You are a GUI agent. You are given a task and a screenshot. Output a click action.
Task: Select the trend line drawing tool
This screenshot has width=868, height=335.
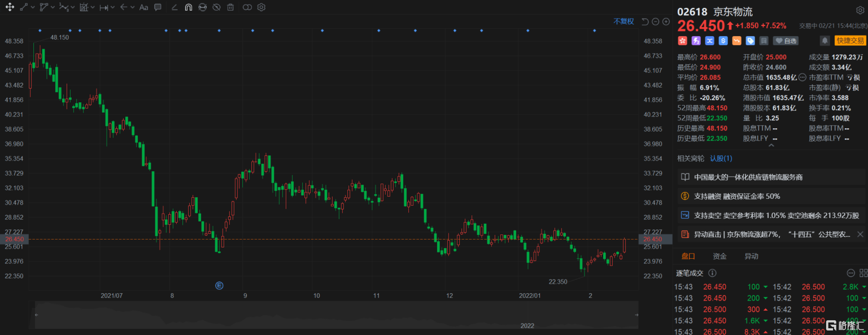click(24, 7)
